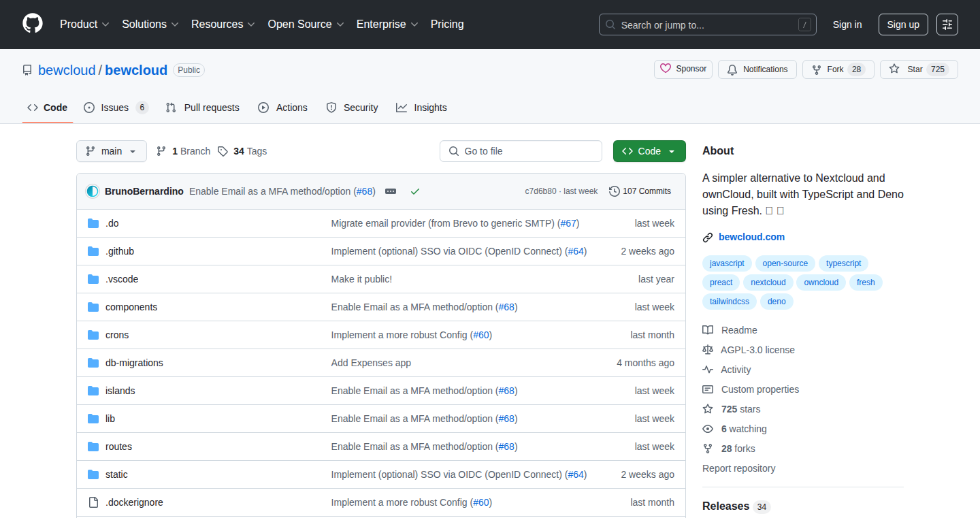This screenshot has width=980, height=518.
Task: Select the deno topic tag
Action: click(777, 302)
